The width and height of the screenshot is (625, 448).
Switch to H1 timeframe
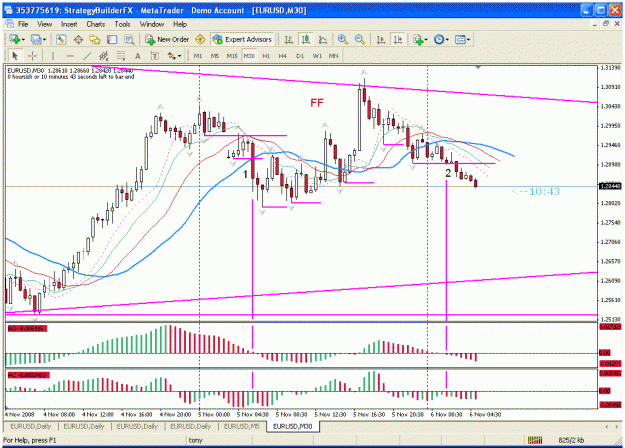pos(266,56)
